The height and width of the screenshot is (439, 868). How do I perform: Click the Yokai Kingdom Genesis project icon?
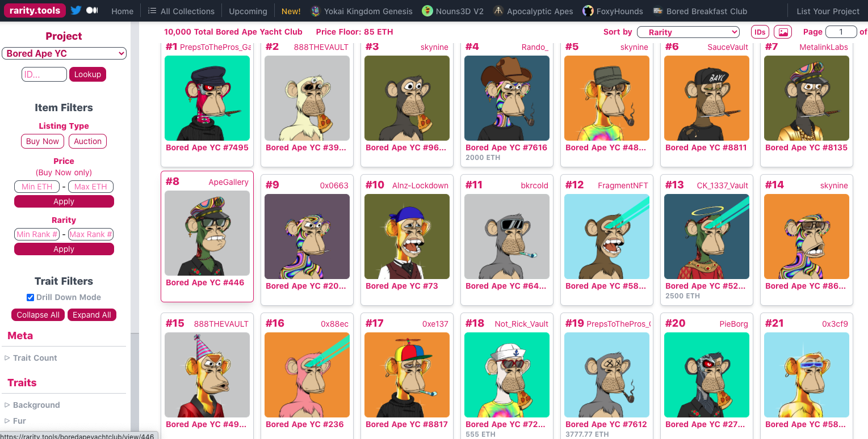[x=316, y=11]
